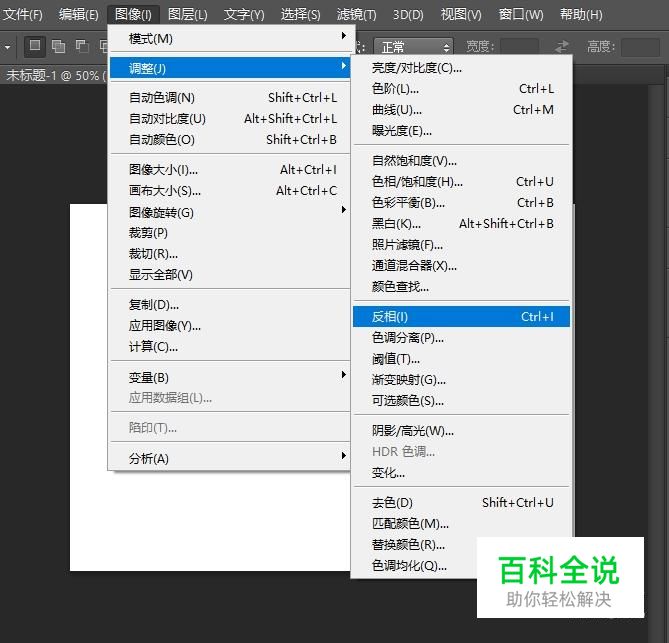Apply 反相(I) invert
The height and width of the screenshot is (643, 669).
coord(461,317)
